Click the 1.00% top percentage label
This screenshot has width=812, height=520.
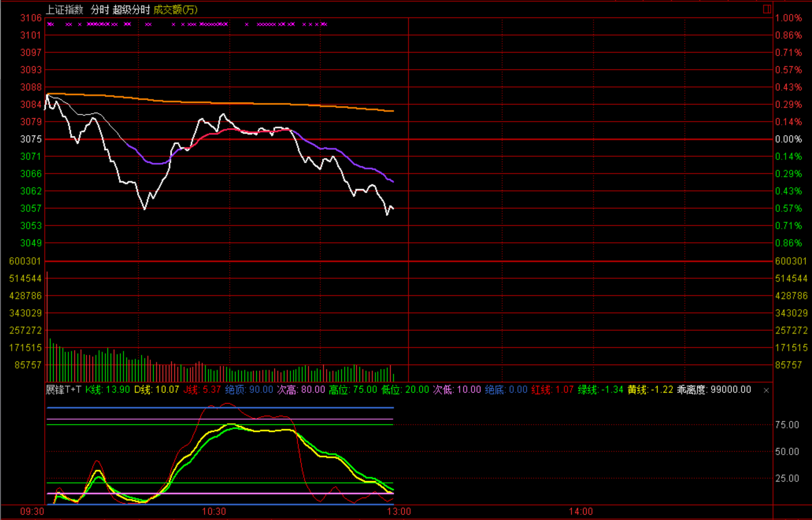pos(788,18)
